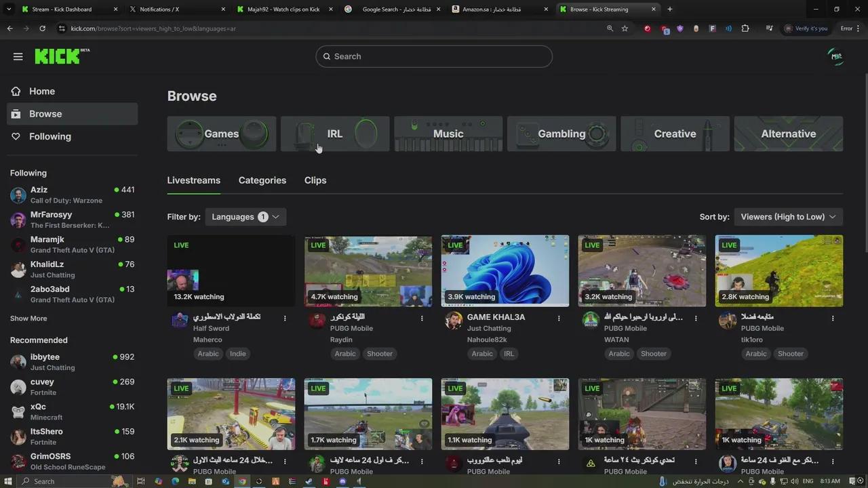Open stream thumbnail with 2.8K watching
Viewport: 868px width, 488px height.
click(x=779, y=270)
